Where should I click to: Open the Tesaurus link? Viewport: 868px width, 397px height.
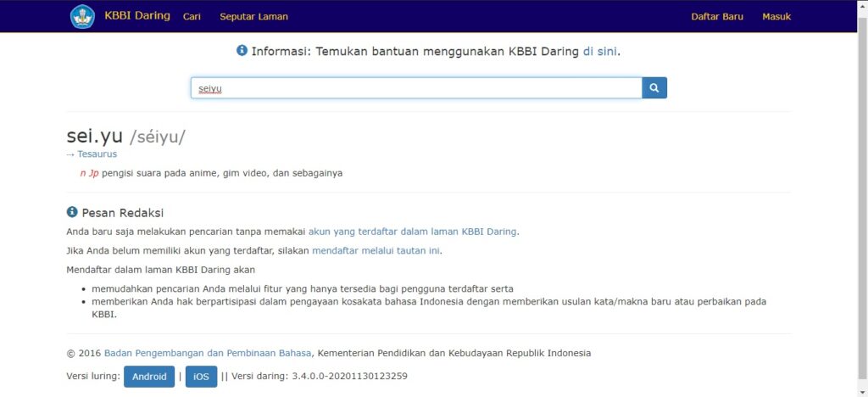tap(97, 154)
